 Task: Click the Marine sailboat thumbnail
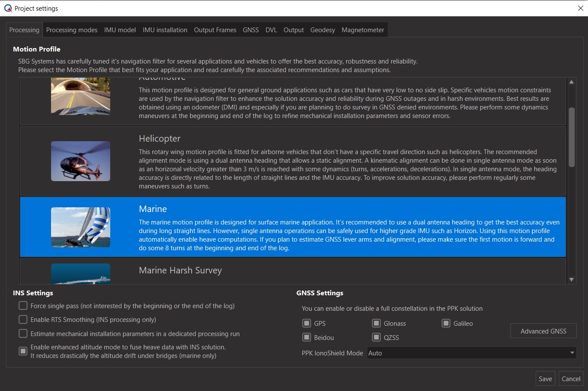pyautogui.click(x=81, y=227)
